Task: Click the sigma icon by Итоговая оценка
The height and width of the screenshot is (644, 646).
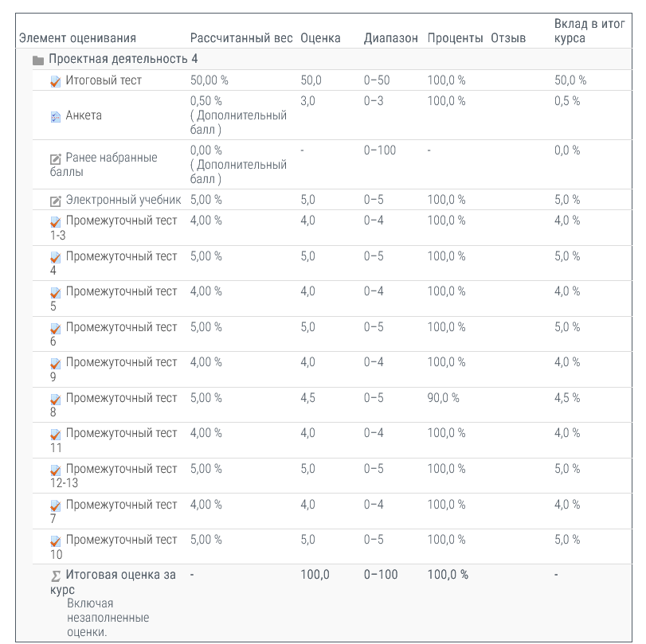Action: pos(55,576)
